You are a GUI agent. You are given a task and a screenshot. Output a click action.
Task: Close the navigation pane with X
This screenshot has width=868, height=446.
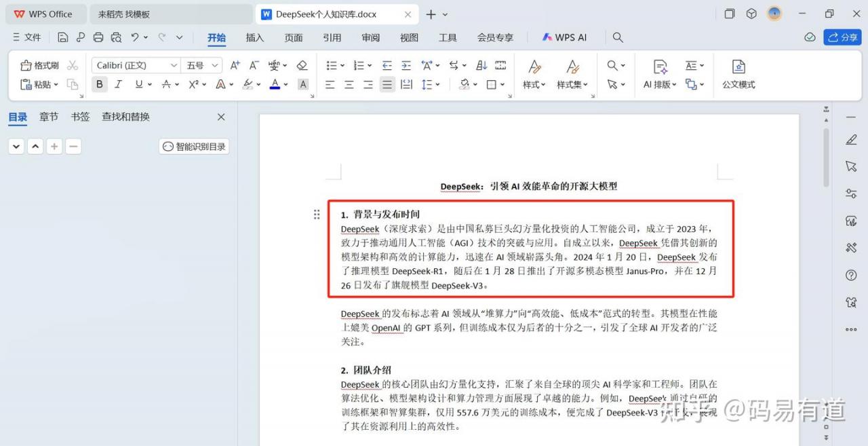(x=221, y=117)
